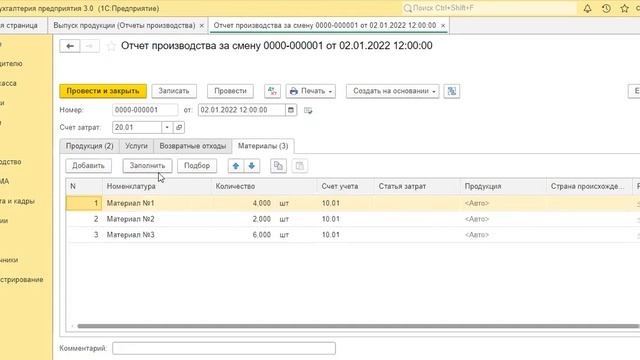Viewport: 640px width, 360px height.
Task: Switch to the Возвратные отходы tab
Action: (193, 146)
